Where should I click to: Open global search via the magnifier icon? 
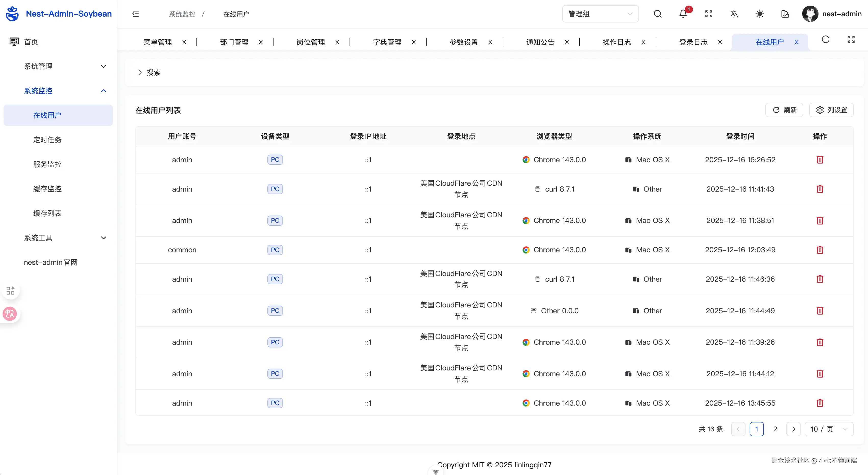[x=658, y=14]
